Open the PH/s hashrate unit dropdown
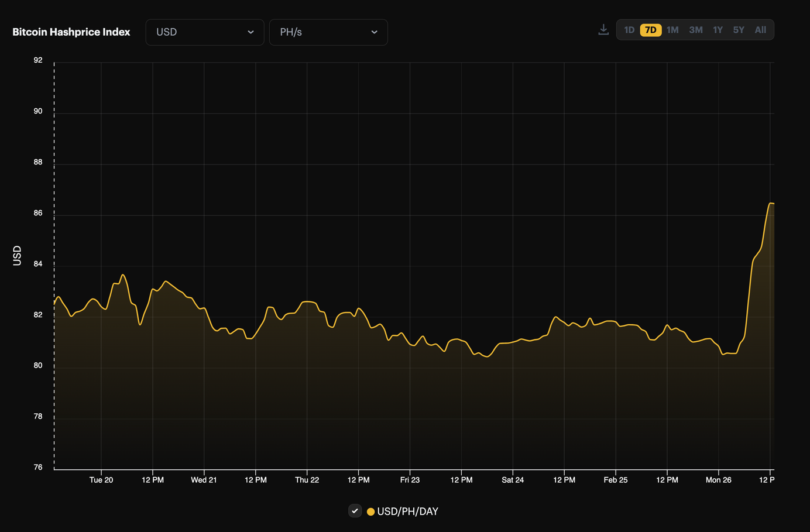The image size is (810, 532). (328, 32)
